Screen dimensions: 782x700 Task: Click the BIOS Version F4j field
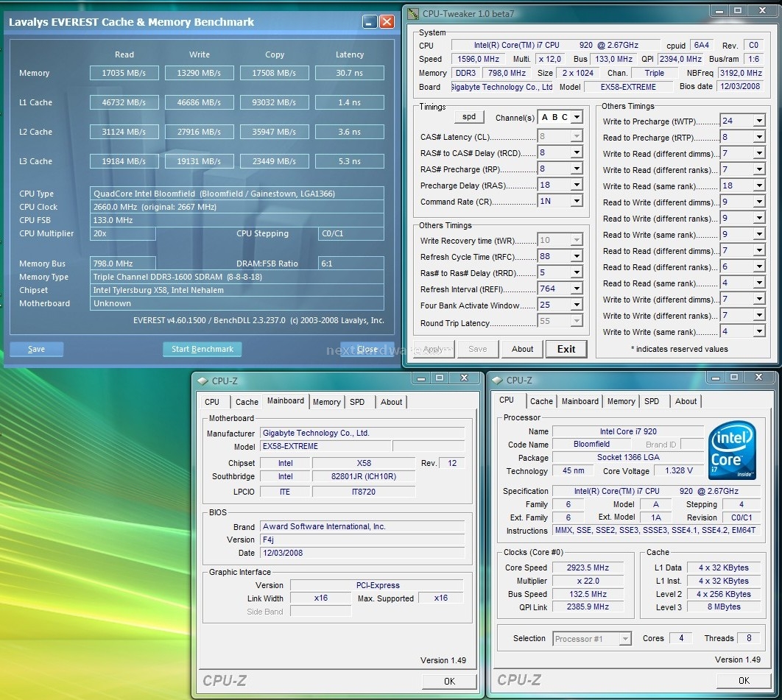(x=362, y=540)
